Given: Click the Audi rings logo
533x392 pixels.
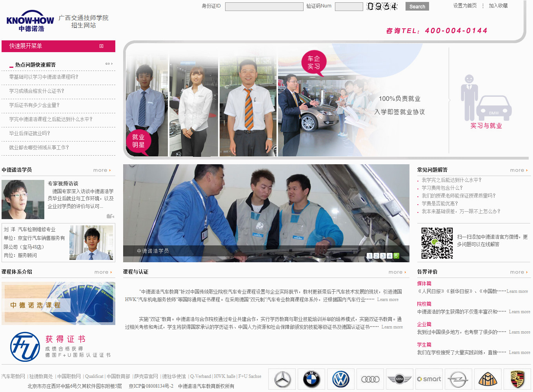Looking at the screenshot, I should pyautogui.click(x=370, y=379).
